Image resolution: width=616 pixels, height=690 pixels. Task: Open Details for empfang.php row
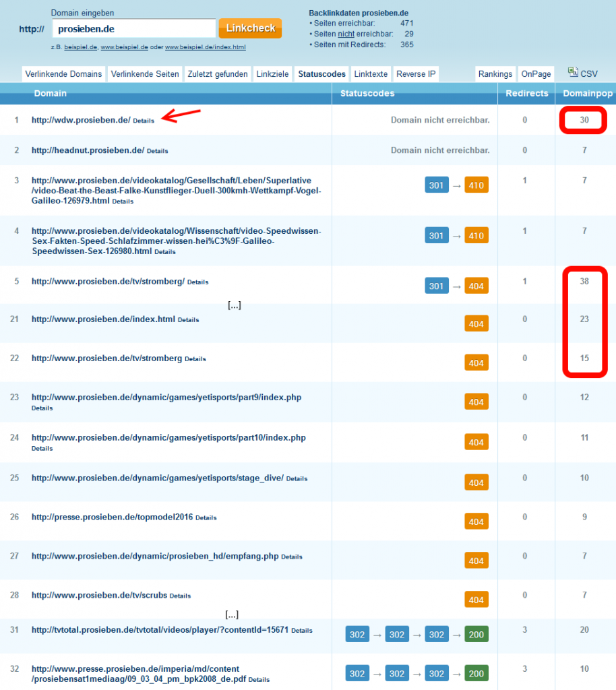pyautogui.click(x=292, y=557)
